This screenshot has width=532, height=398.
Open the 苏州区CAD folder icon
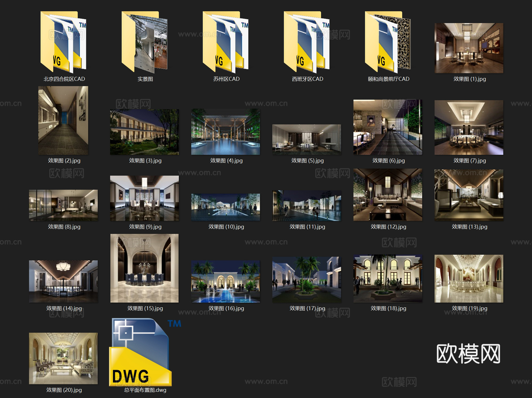[226, 42]
